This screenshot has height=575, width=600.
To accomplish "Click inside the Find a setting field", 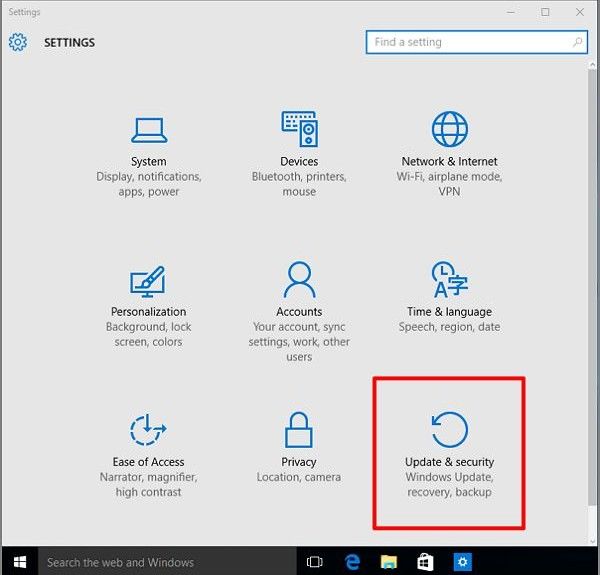I will (476, 42).
